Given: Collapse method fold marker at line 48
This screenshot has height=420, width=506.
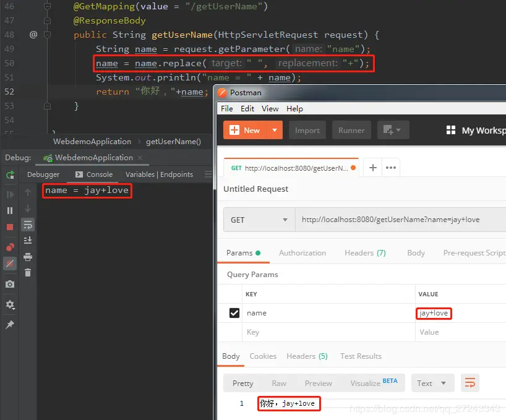Looking at the screenshot, I should tap(47, 35).
